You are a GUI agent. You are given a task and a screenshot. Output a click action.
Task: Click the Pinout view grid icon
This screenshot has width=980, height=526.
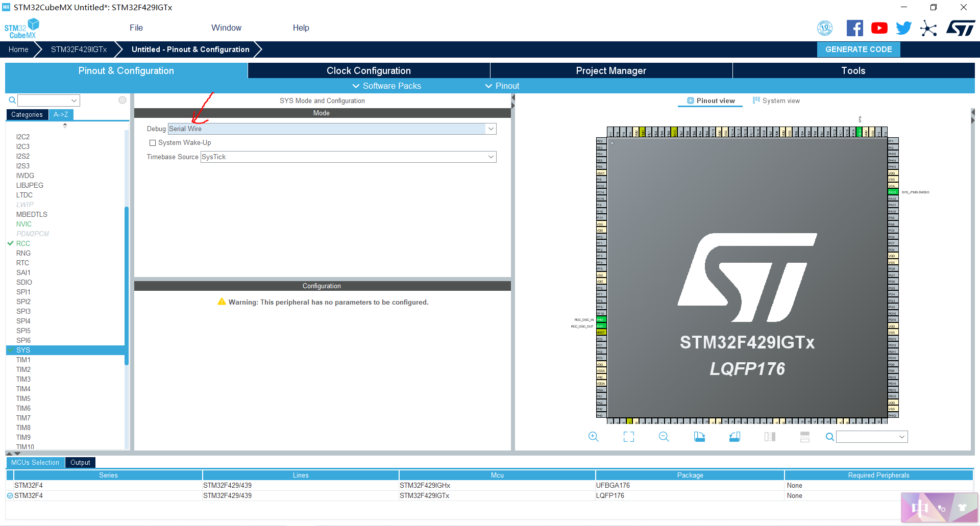pos(691,101)
